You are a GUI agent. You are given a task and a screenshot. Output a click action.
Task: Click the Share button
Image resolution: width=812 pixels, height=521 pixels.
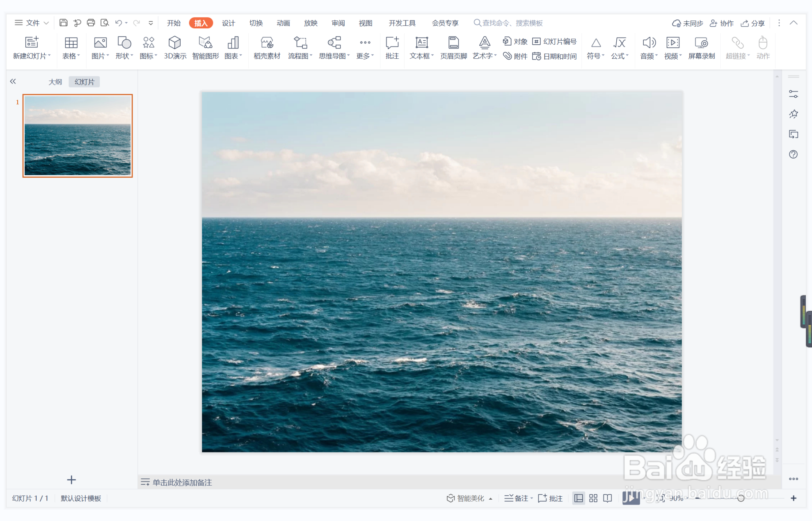(x=753, y=23)
